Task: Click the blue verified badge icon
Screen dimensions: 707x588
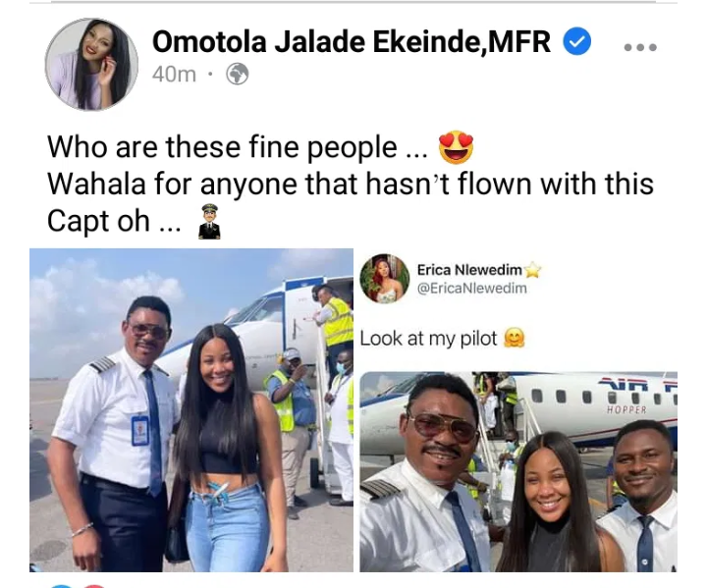Action: tap(577, 41)
